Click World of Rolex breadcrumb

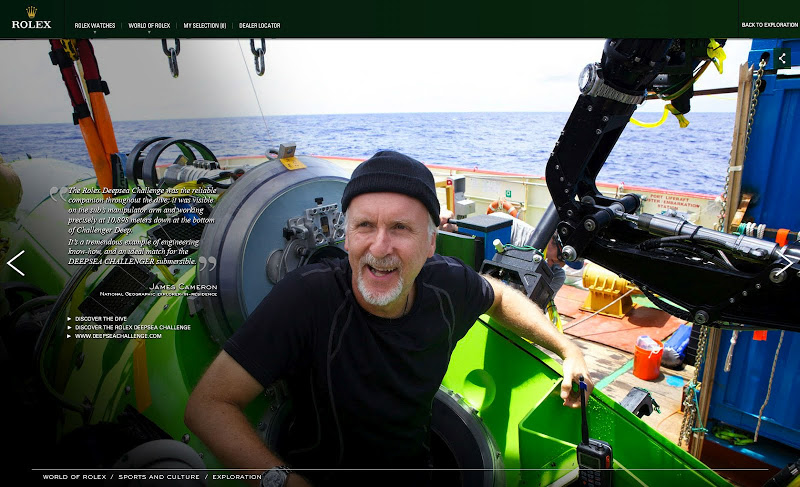[74, 477]
